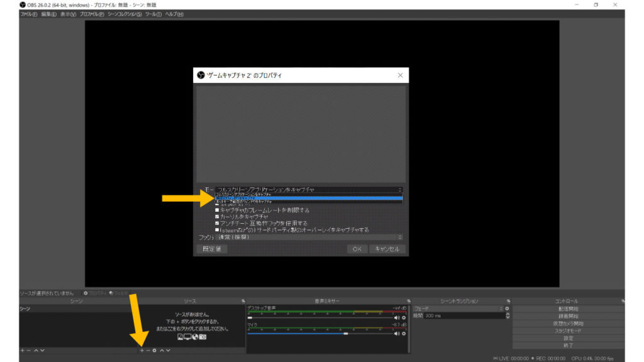Image resolution: width=644 pixels, height=362 pixels.
Task: Open the ファイル menu
Action: point(29,14)
